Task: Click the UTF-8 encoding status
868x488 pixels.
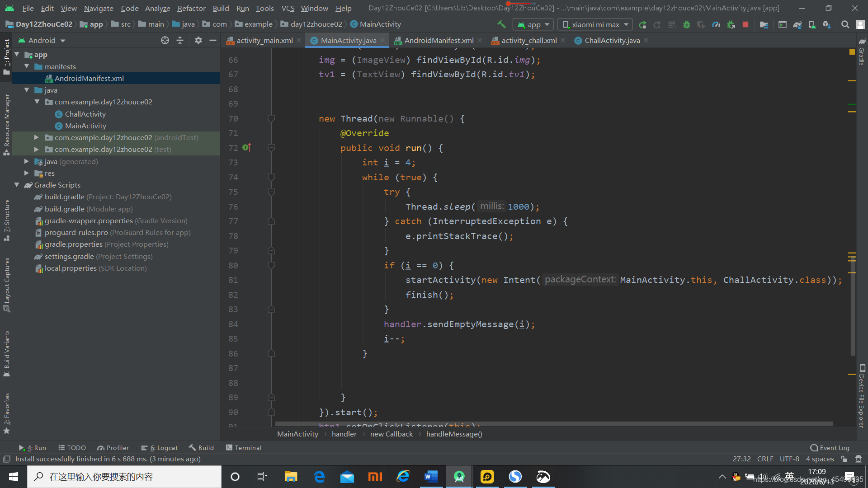Action: point(789,459)
